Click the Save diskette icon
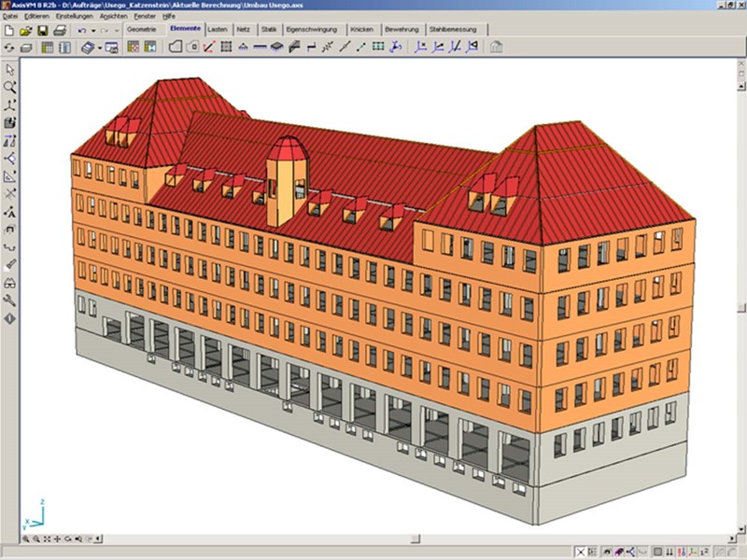 (x=43, y=31)
